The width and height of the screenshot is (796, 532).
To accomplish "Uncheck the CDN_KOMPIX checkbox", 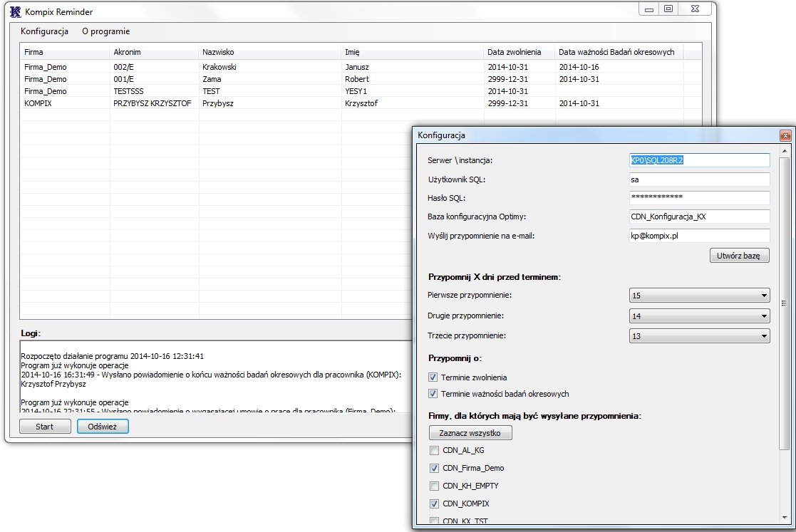I will [434, 504].
